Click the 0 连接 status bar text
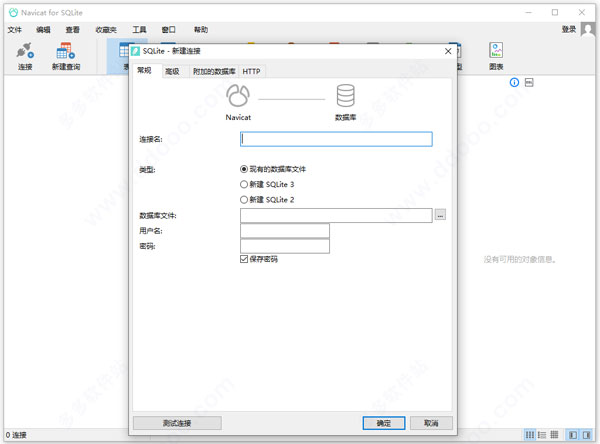Image resolution: width=600 pixels, height=444 pixels. click(16, 435)
